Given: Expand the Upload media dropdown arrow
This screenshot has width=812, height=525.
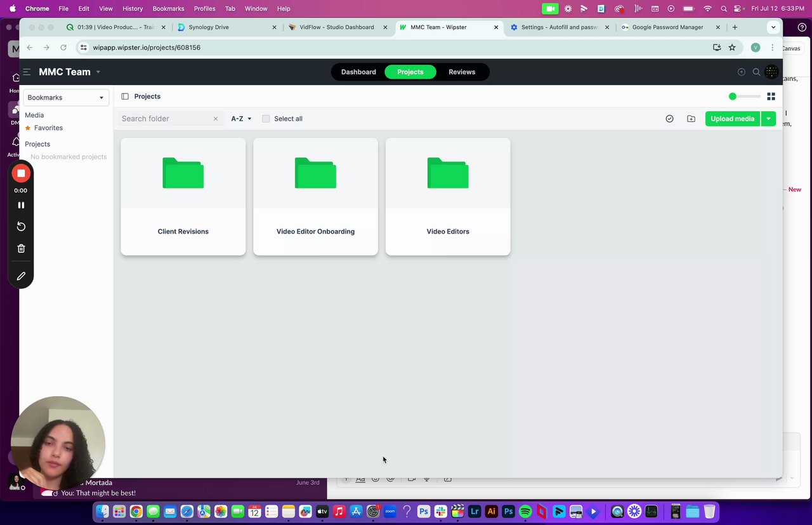Looking at the screenshot, I should point(768,119).
